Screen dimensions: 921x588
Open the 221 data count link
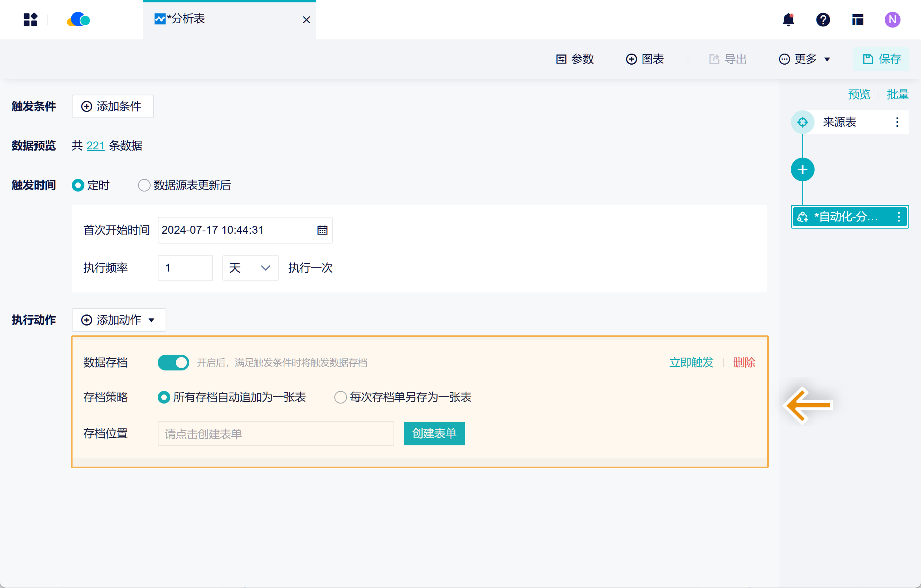pos(95,146)
